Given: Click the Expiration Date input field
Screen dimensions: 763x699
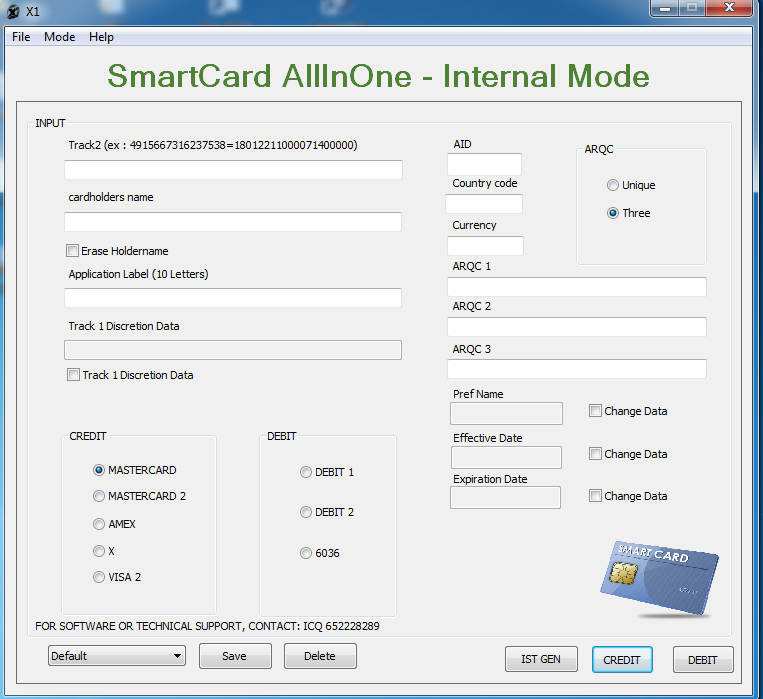Looking at the screenshot, I should [x=506, y=497].
